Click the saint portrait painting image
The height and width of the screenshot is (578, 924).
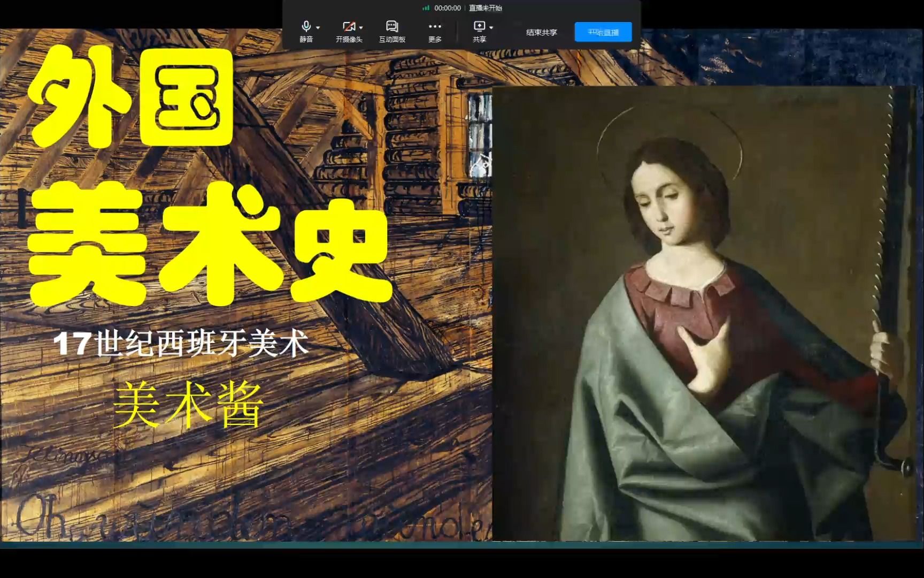coord(704,313)
